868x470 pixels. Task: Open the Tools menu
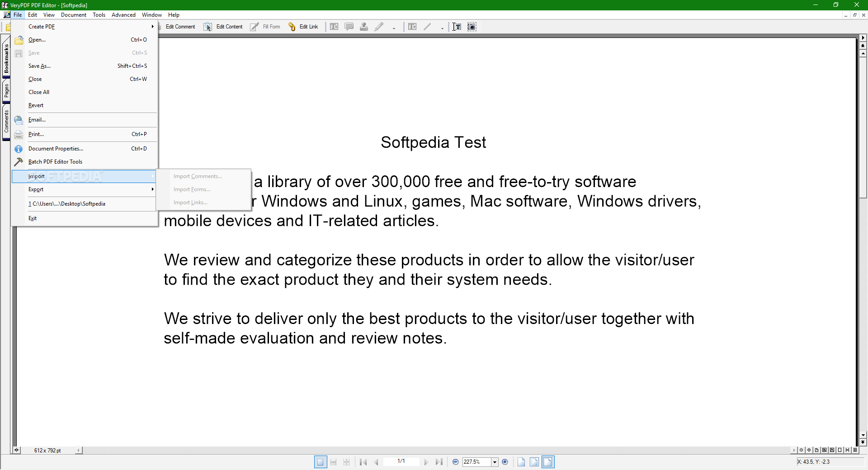pyautogui.click(x=99, y=15)
